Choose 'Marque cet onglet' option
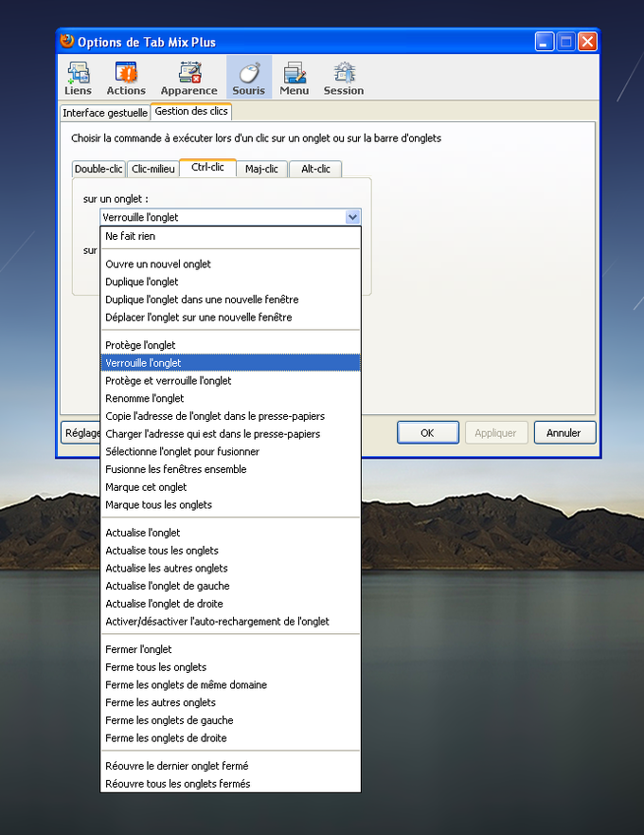 230,487
